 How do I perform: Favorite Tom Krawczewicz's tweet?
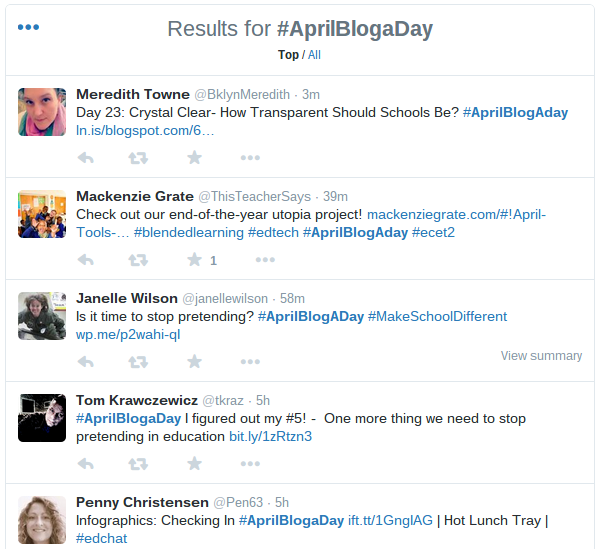(x=194, y=463)
